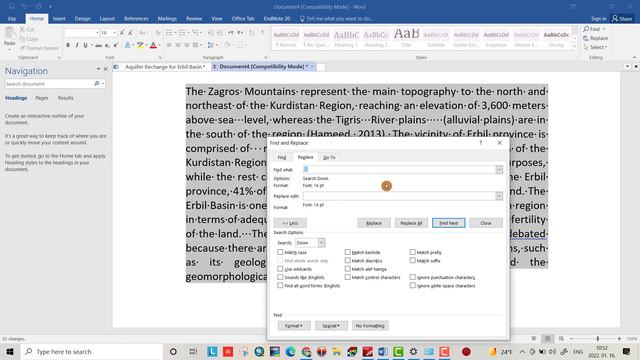Click the Replace All button
This screenshot has height=360, width=640.
pyautogui.click(x=411, y=223)
